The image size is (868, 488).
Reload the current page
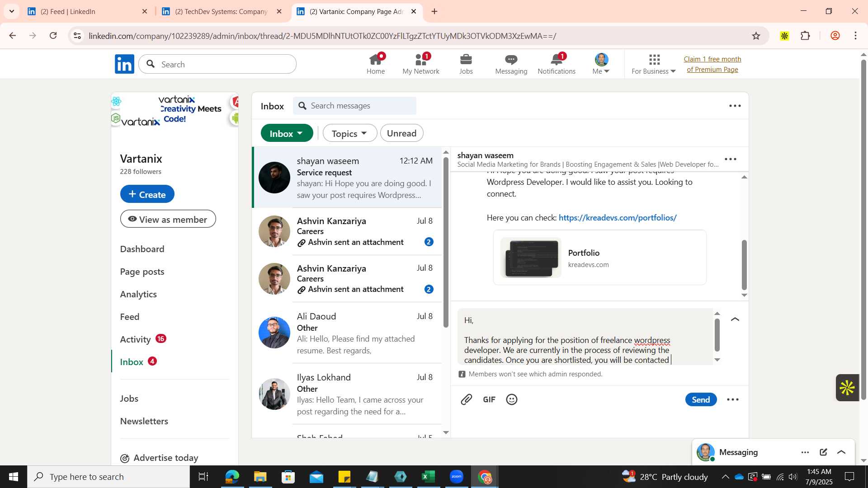(x=53, y=36)
